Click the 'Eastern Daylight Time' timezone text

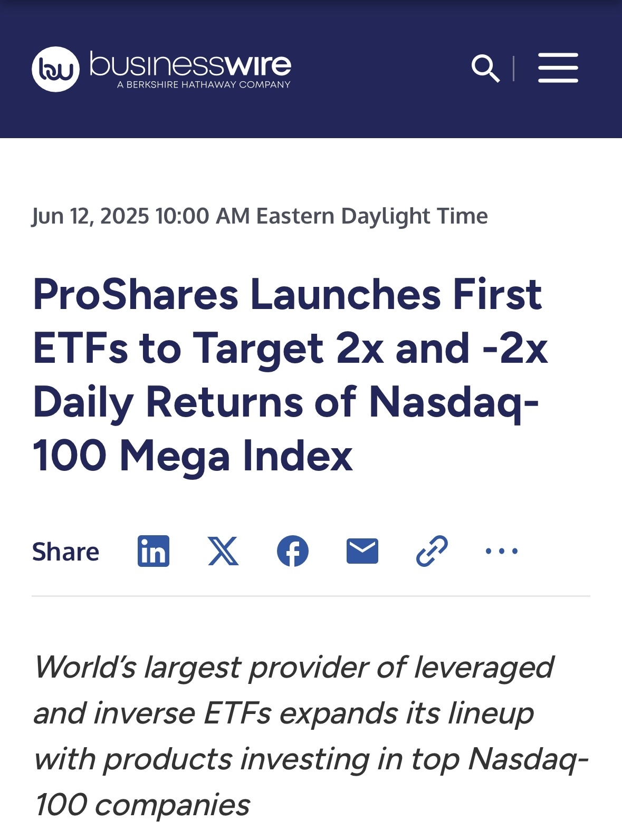pos(372,216)
